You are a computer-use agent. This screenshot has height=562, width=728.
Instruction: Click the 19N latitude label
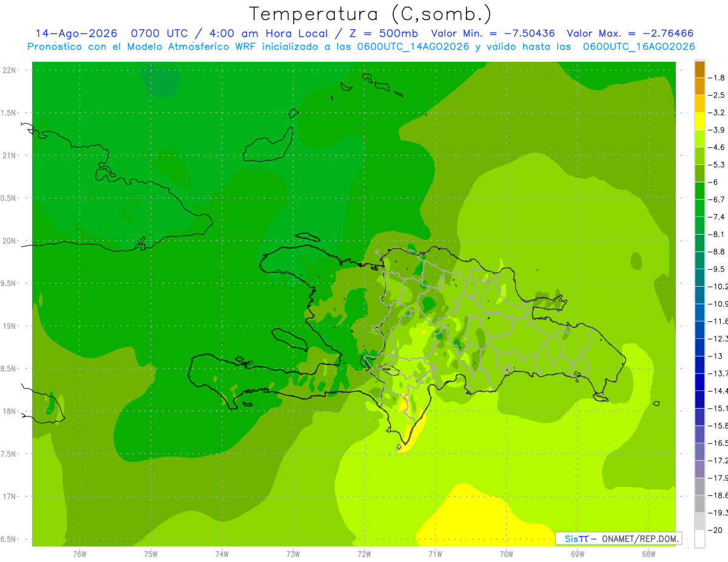coord(9,326)
